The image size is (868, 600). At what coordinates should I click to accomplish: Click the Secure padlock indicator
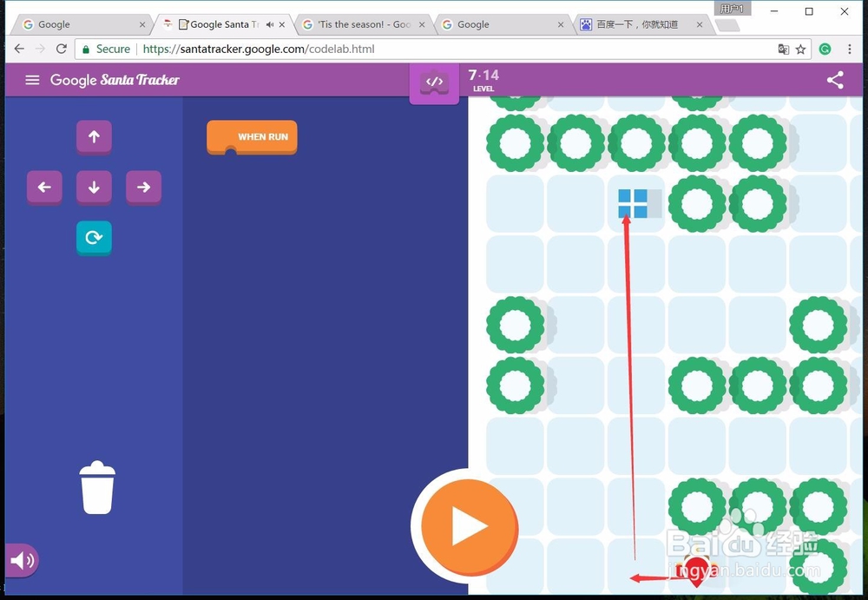click(x=106, y=49)
